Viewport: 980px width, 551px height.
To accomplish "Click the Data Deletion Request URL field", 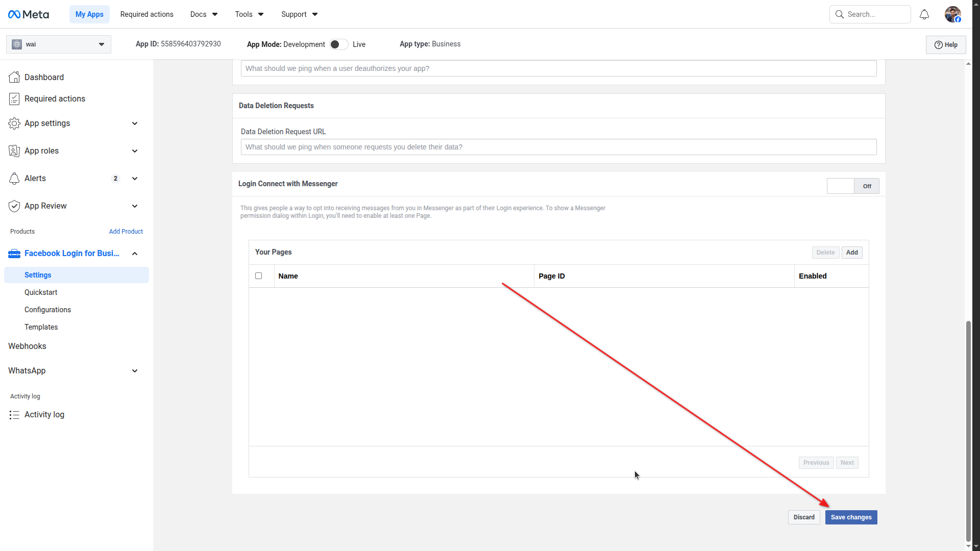I will (x=558, y=147).
